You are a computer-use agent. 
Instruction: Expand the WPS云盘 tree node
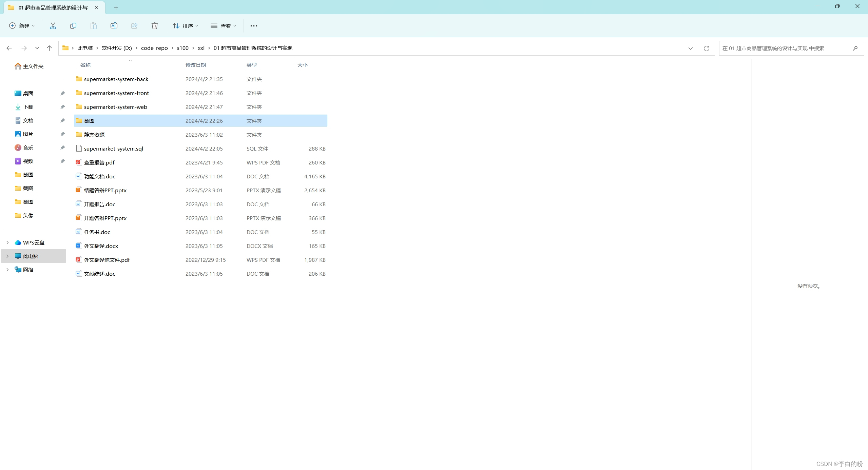(x=7, y=242)
